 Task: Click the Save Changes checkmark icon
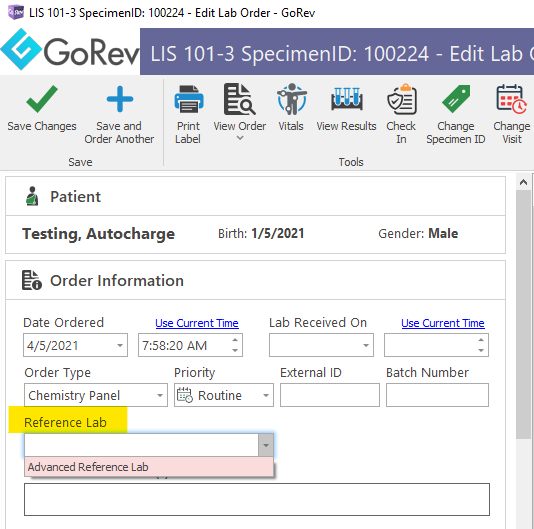pyautogui.click(x=42, y=99)
